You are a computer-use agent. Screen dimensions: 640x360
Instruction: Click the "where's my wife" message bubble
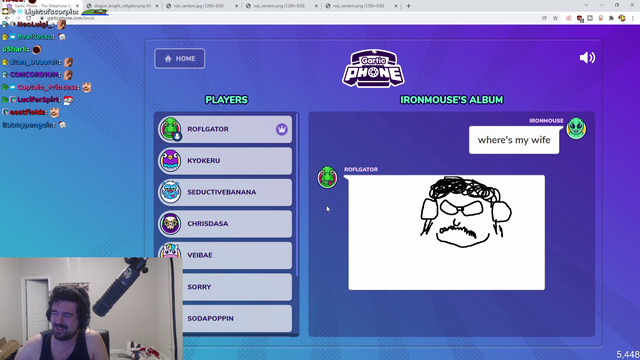(x=514, y=140)
